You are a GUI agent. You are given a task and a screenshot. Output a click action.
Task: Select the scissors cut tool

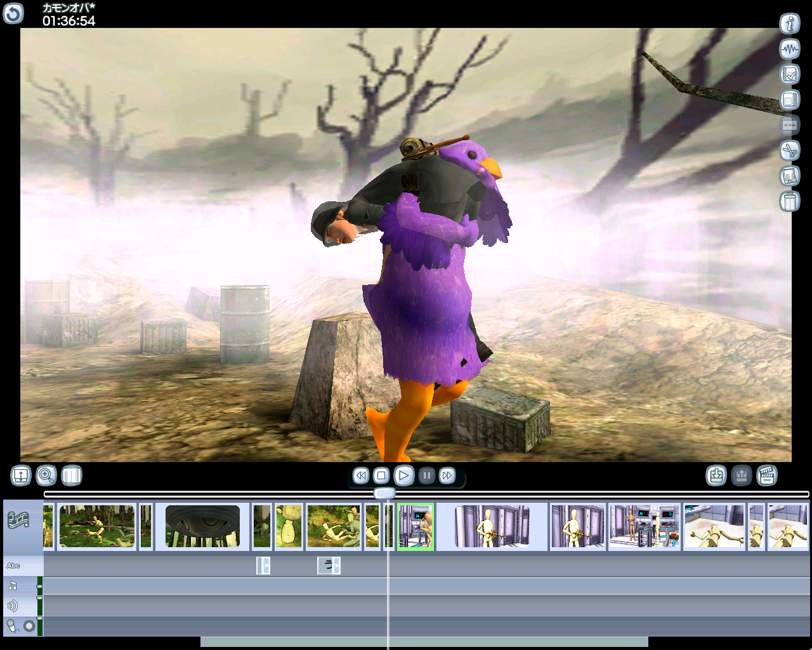789,150
